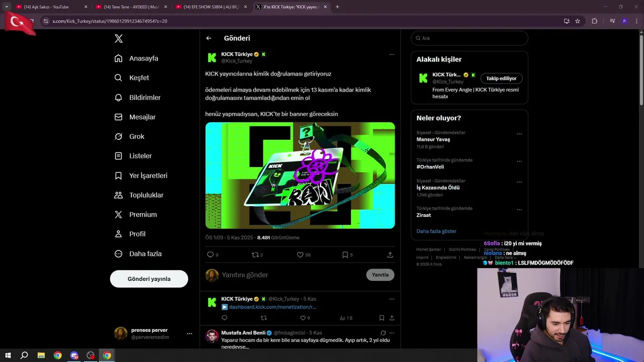
Task: Open Listeler page
Action: coord(133,156)
